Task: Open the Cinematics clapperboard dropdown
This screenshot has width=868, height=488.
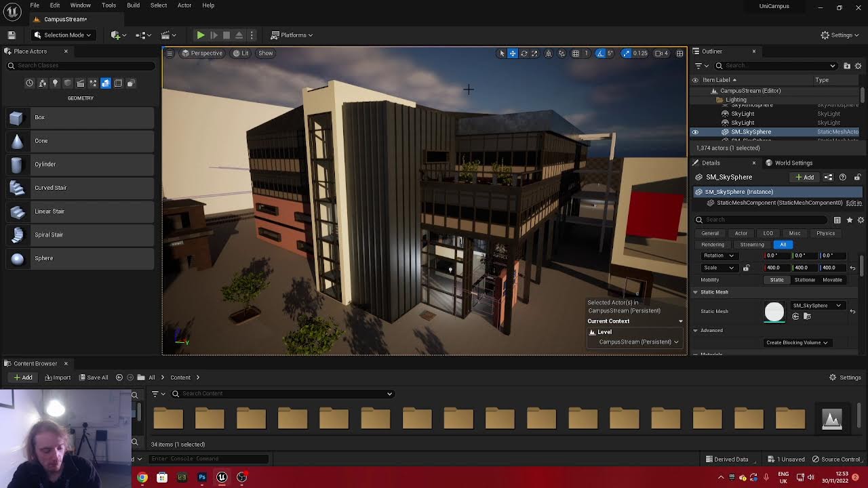Action: [168, 35]
